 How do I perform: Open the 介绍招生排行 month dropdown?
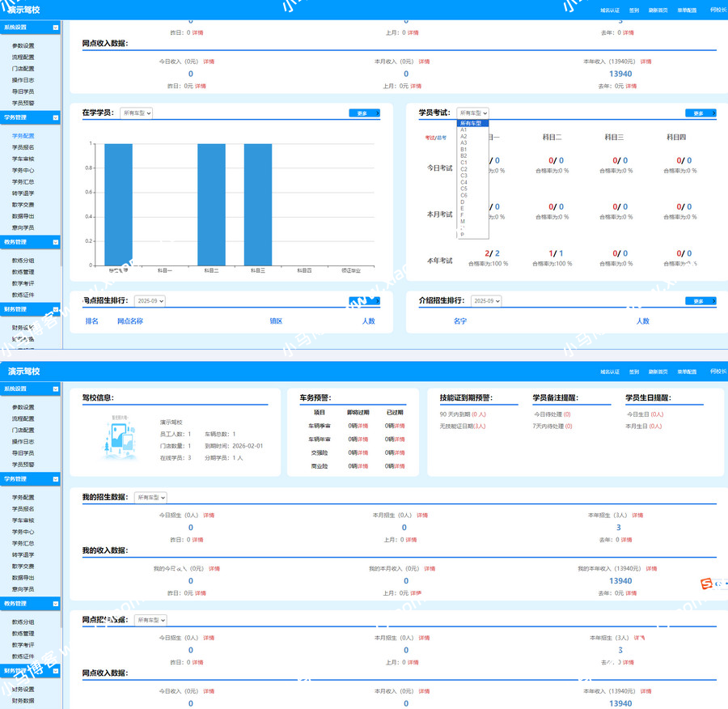(x=486, y=301)
